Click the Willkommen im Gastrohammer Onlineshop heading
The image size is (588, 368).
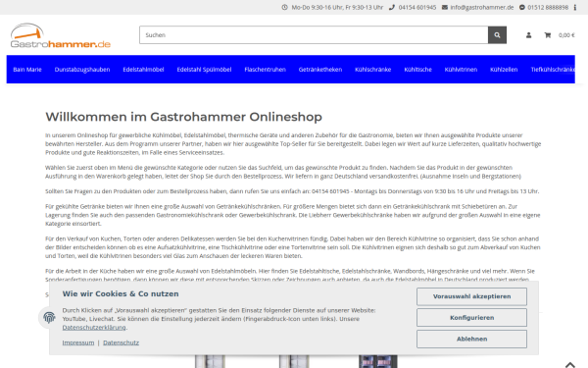click(x=184, y=117)
